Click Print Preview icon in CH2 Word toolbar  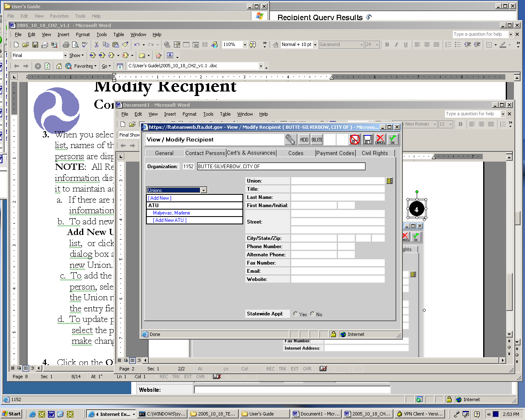[75, 44]
